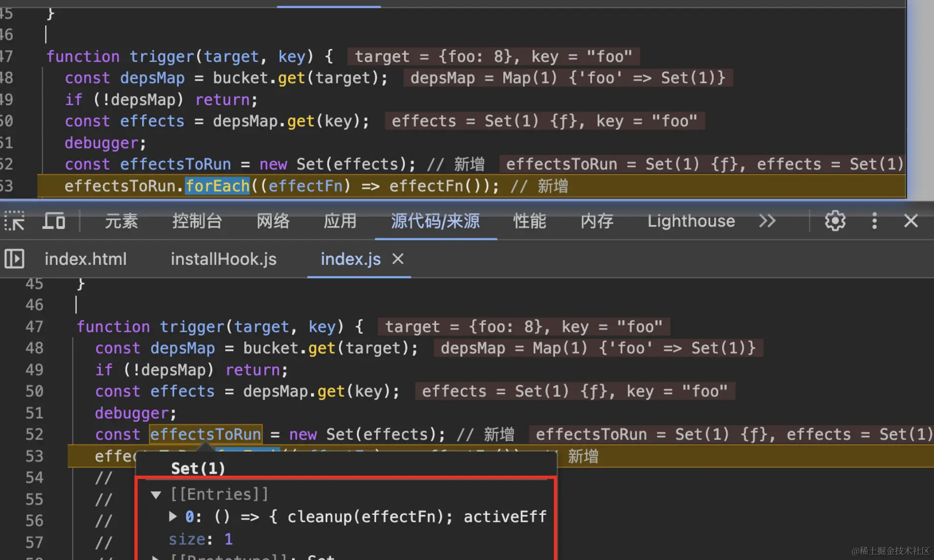This screenshot has width=934, height=560.
Task: Open the DevTools three-dot menu
Action: click(874, 221)
